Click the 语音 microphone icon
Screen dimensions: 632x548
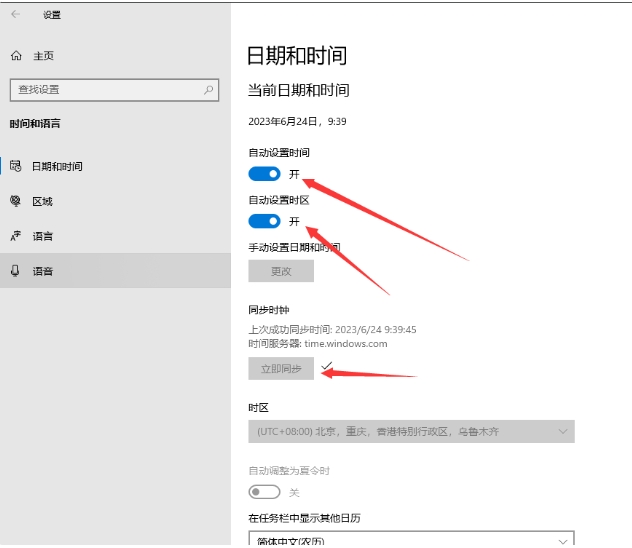(x=16, y=271)
